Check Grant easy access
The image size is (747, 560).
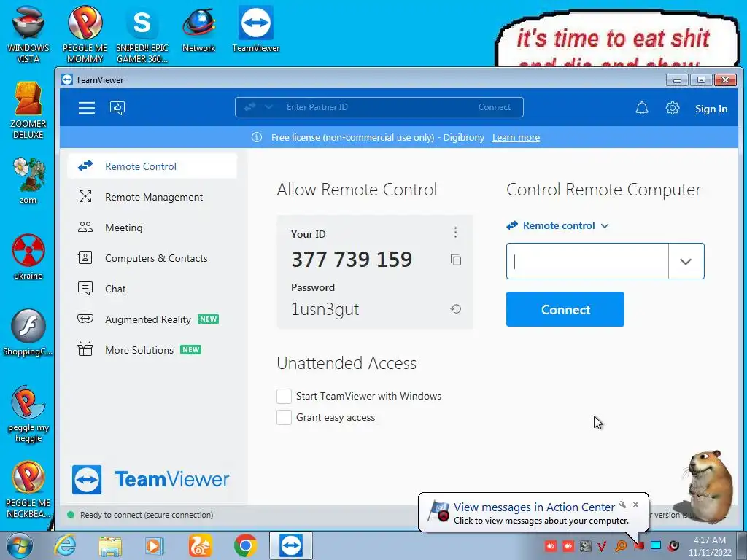284,417
